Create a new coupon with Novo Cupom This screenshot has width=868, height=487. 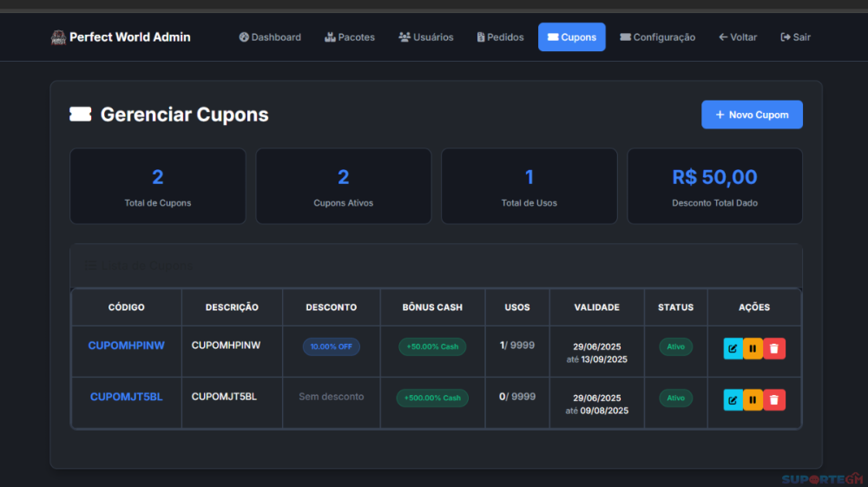(x=752, y=115)
